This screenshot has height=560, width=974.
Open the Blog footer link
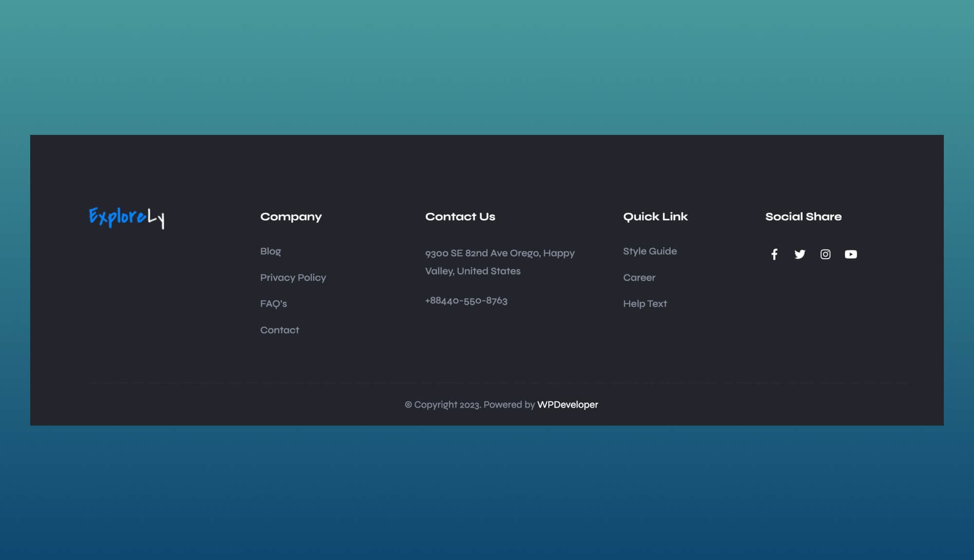tap(270, 251)
